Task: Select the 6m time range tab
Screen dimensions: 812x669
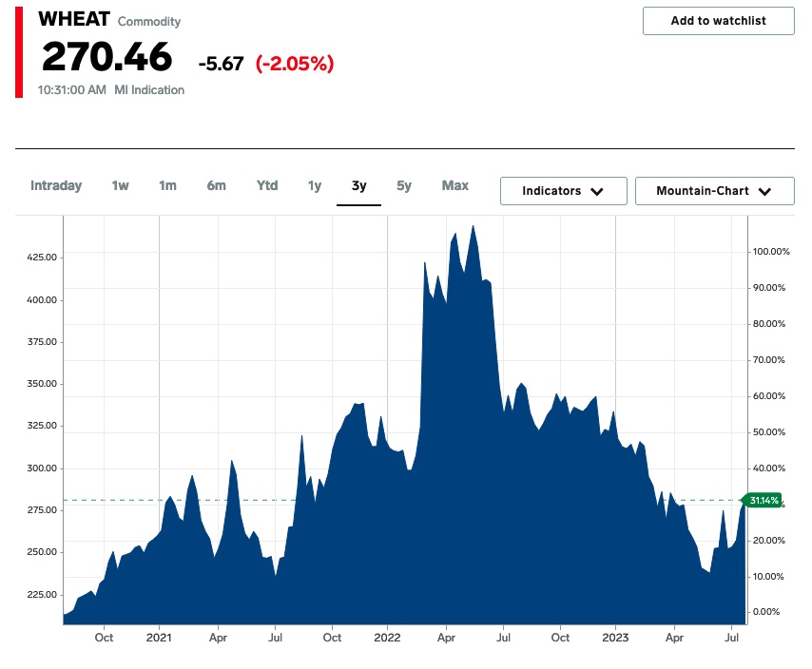Action: click(x=216, y=185)
